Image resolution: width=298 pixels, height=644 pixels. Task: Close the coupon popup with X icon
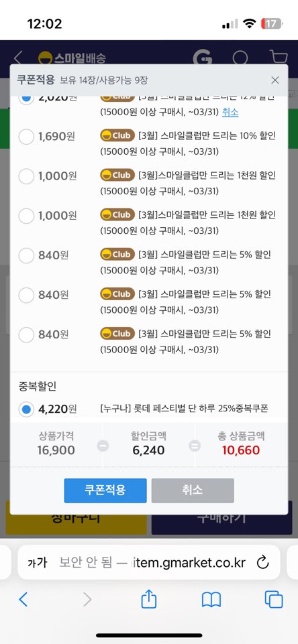275,80
